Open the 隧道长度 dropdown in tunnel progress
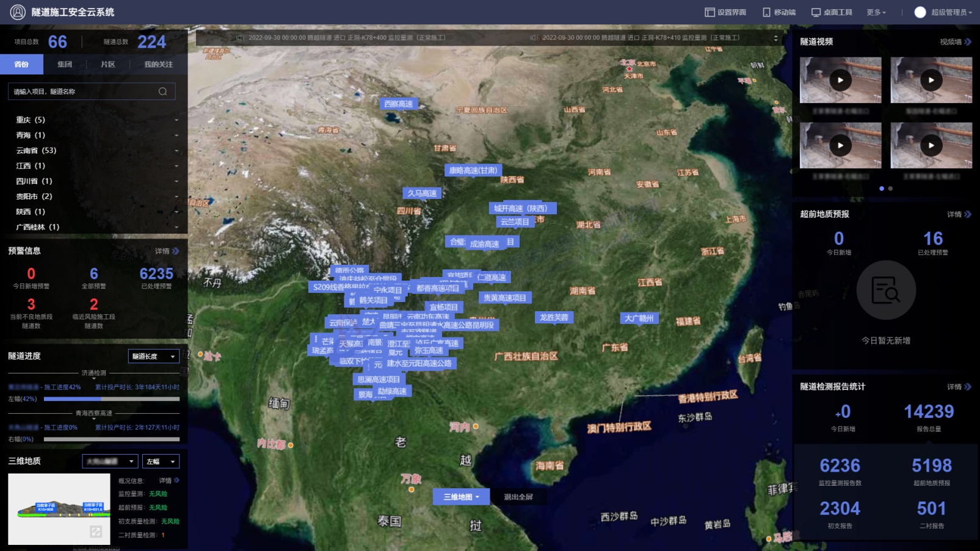Image resolution: width=980 pixels, height=551 pixels. point(153,356)
